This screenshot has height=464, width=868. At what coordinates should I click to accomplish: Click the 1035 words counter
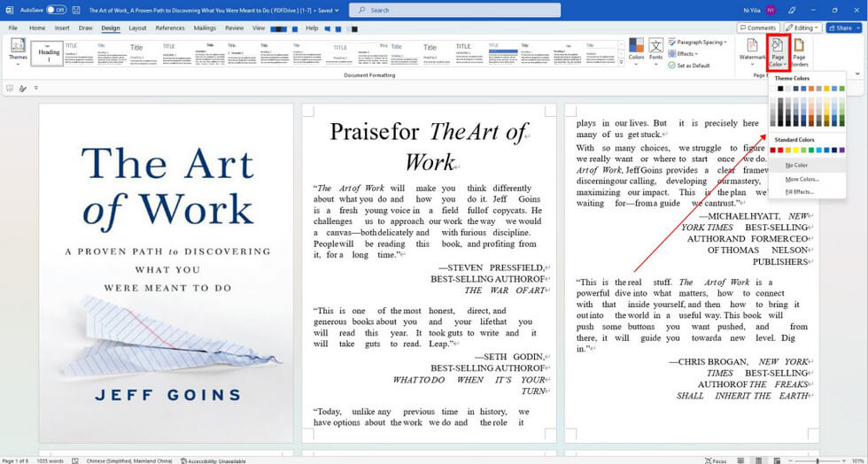pyautogui.click(x=49, y=460)
